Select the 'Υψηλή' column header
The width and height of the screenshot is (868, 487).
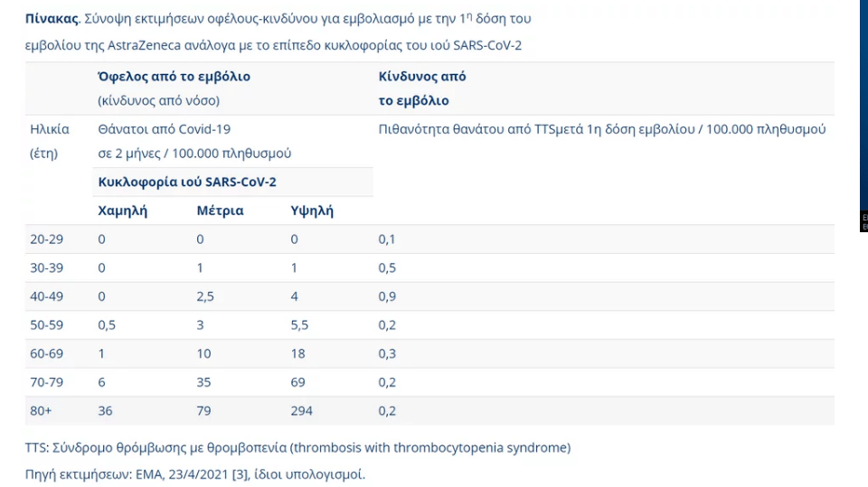pos(312,211)
